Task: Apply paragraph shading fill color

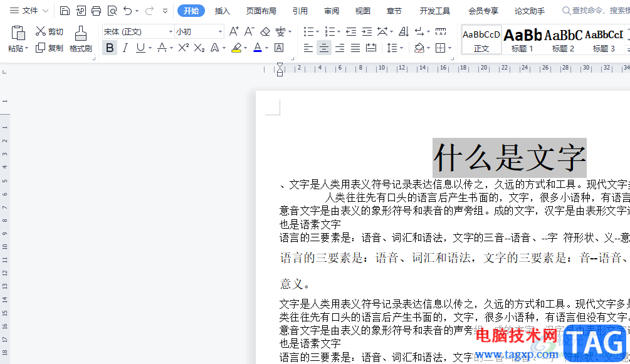Action: 419,48
